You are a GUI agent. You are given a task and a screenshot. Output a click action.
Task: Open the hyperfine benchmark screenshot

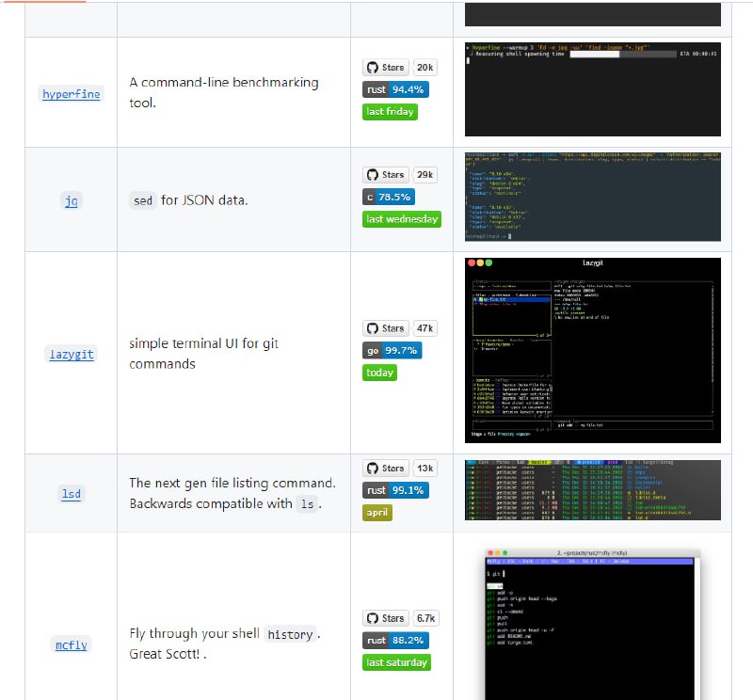point(593,89)
